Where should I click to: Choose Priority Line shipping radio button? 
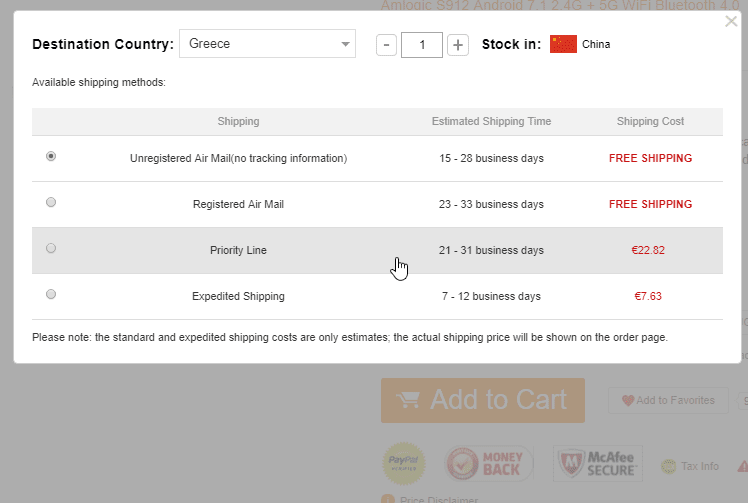pyautogui.click(x=51, y=248)
